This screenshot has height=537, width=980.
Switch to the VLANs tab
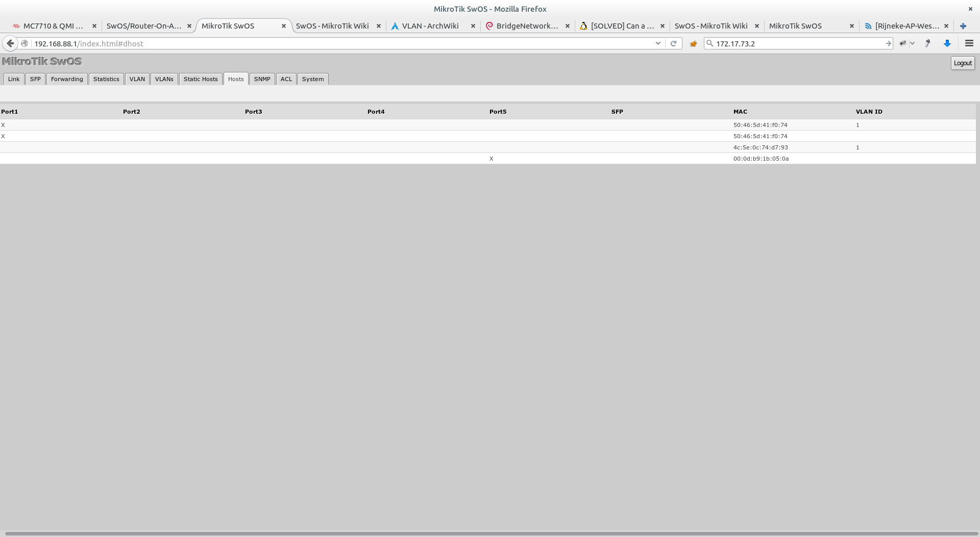tap(164, 79)
